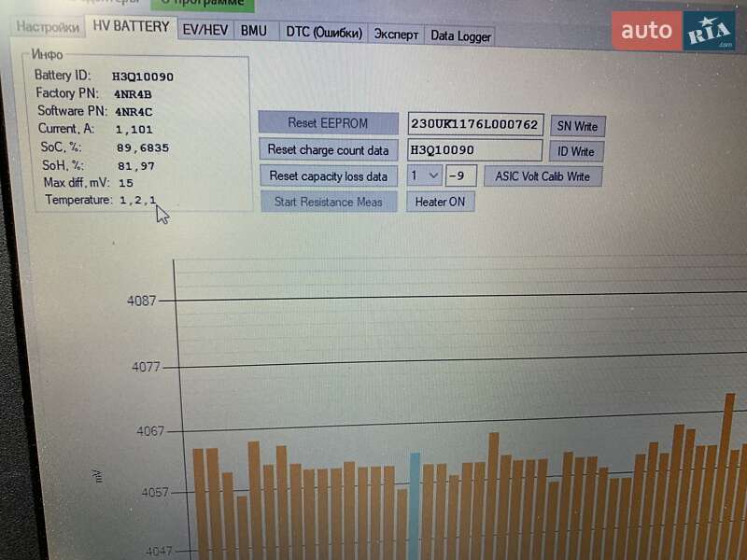747x560 pixels.
Task: Open the EV/HEV tab
Action: pyautogui.click(x=204, y=30)
